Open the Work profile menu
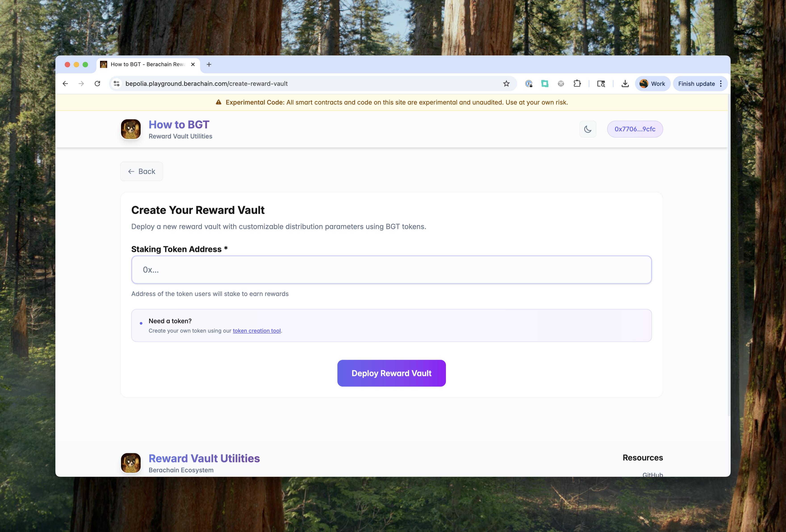The image size is (786, 532). click(652, 83)
